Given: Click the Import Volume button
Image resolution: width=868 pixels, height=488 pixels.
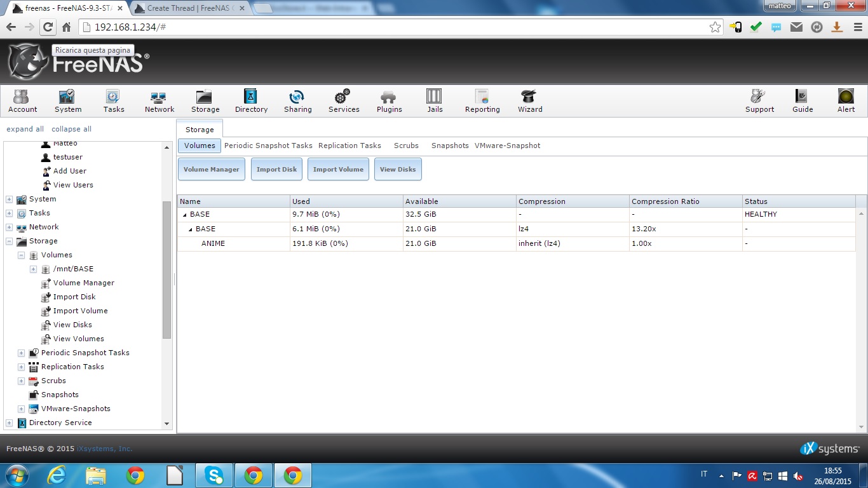Looking at the screenshot, I should [x=338, y=170].
